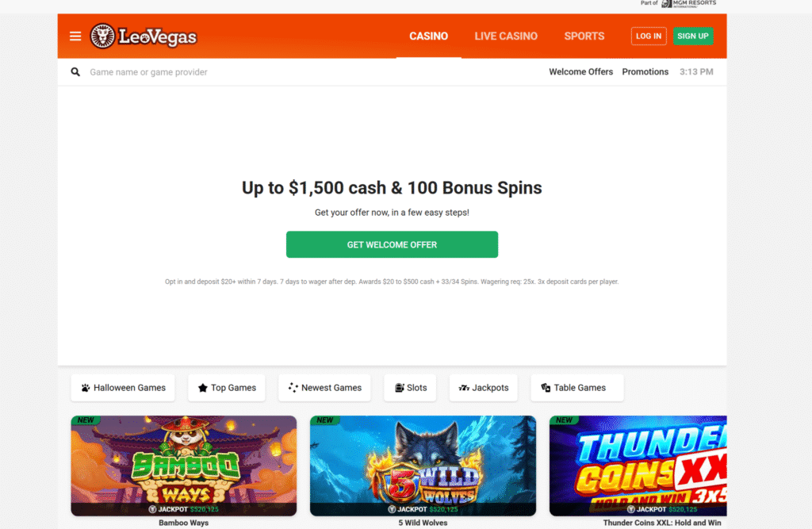Open the hamburger menu icon
The image size is (812, 529).
(75, 36)
